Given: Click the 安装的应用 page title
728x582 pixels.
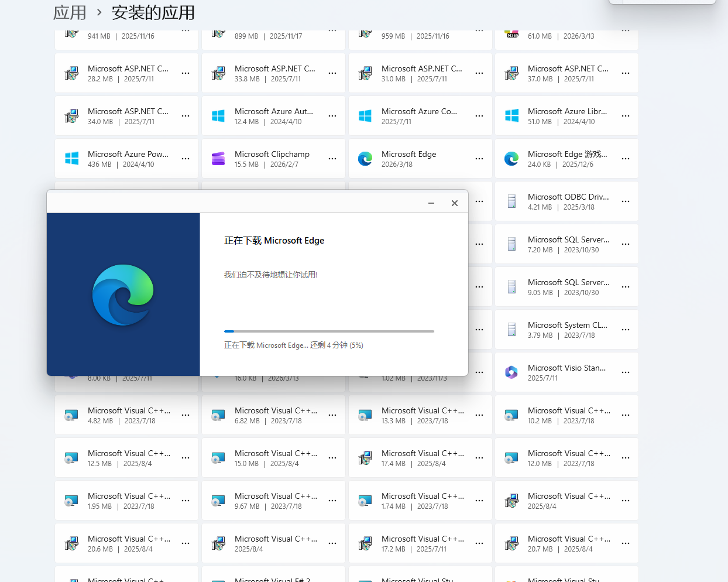Looking at the screenshot, I should (153, 12).
